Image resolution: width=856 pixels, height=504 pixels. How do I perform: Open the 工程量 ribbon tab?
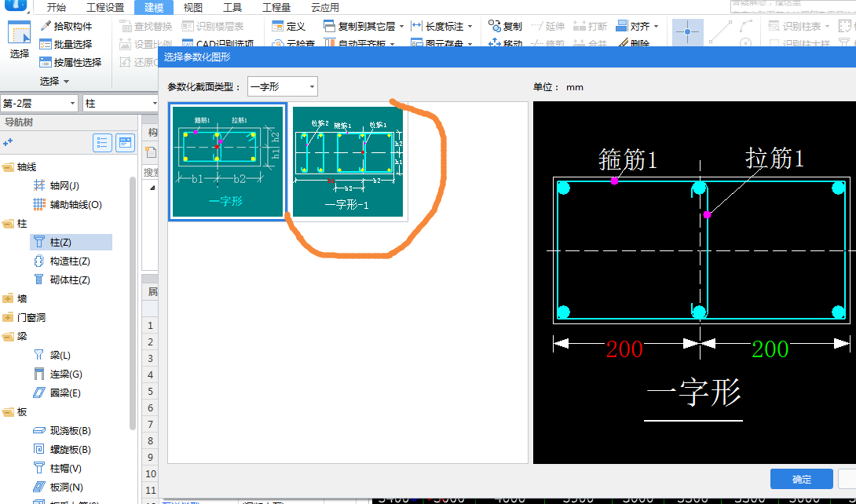[x=276, y=8]
